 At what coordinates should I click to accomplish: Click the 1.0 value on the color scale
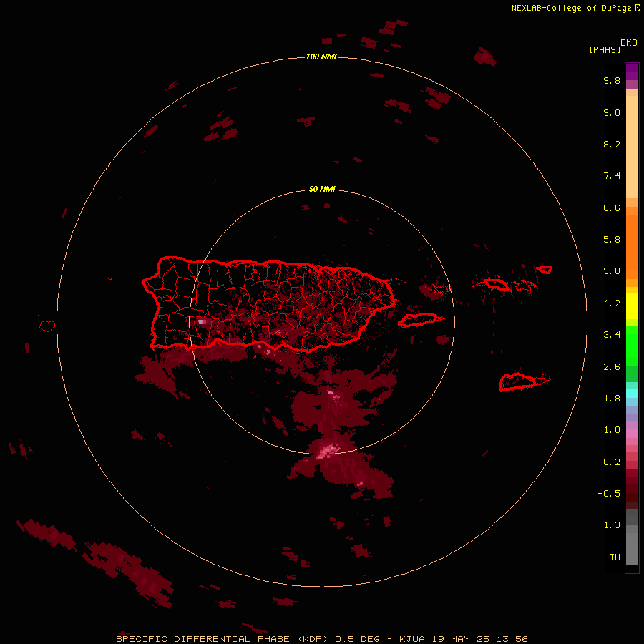pos(612,430)
